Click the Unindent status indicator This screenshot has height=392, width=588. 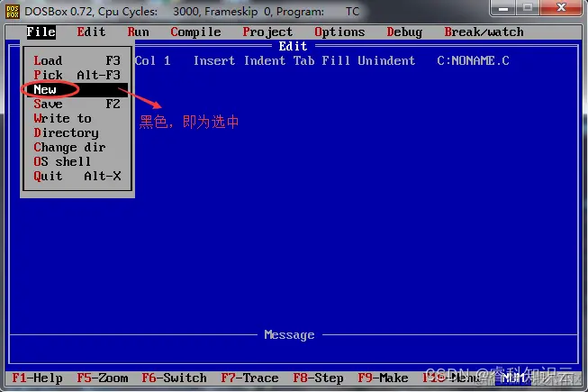pos(386,60)
